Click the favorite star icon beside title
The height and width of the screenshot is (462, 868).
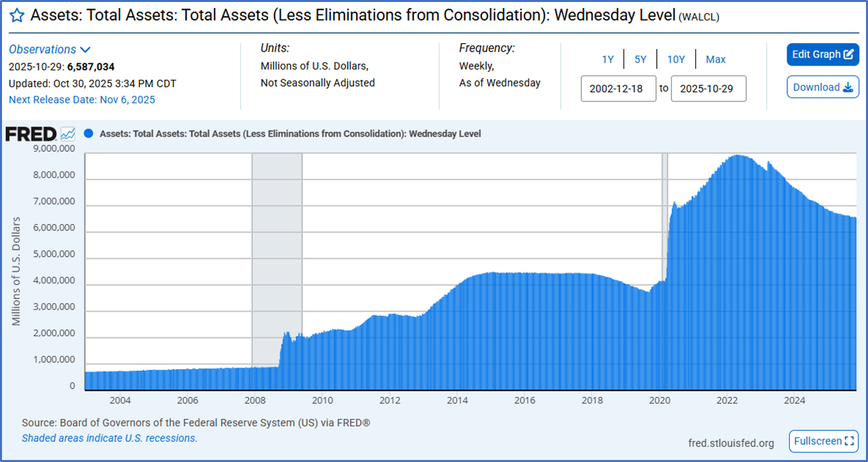(x=17, y=15)
